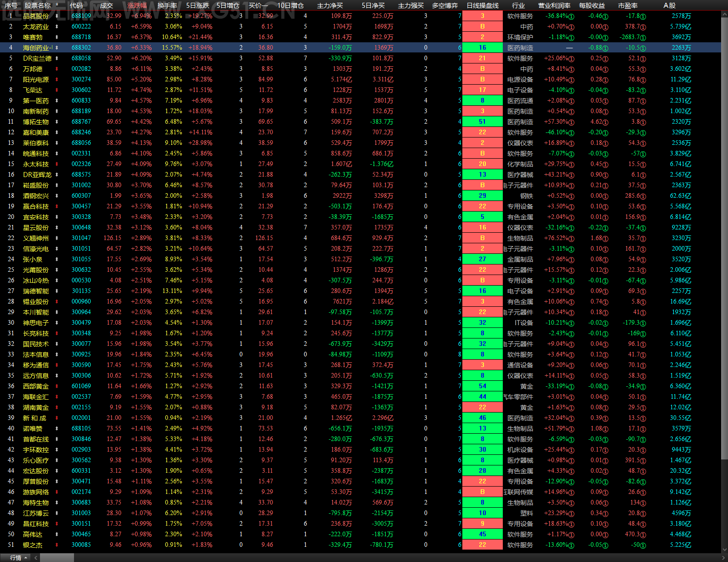Click the circled 1 icon after 义翘神州's +76.52% margin
This screenshot has width=728, height=562.
click(x=571, y=239)
